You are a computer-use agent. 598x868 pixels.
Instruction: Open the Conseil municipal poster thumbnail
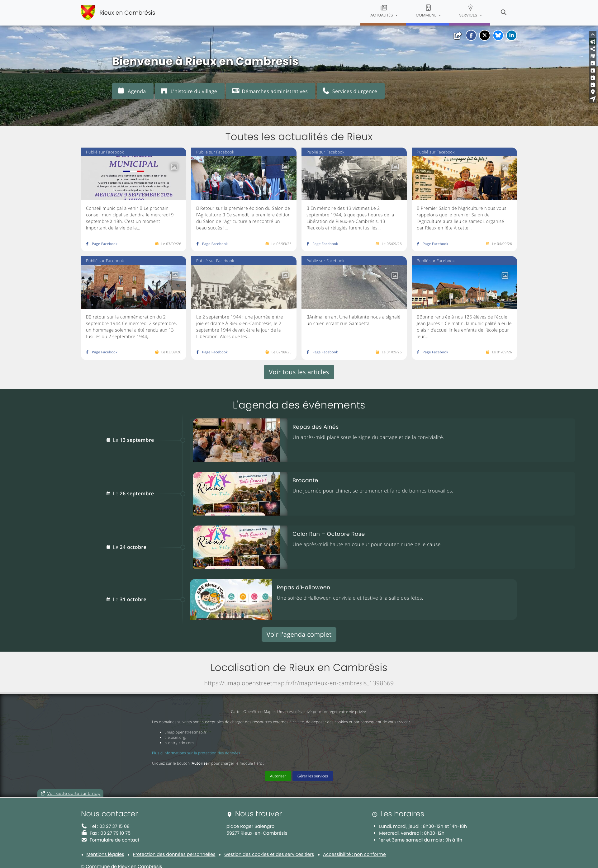pyautogui.click(x=133, y=178)
